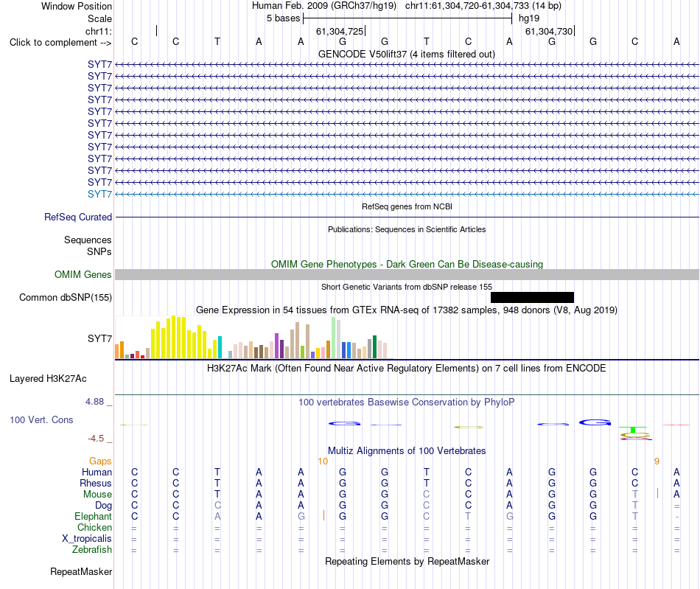Select the Dog alignment row label
Viewport: 700px width, 589px height.
click(103, 506)
